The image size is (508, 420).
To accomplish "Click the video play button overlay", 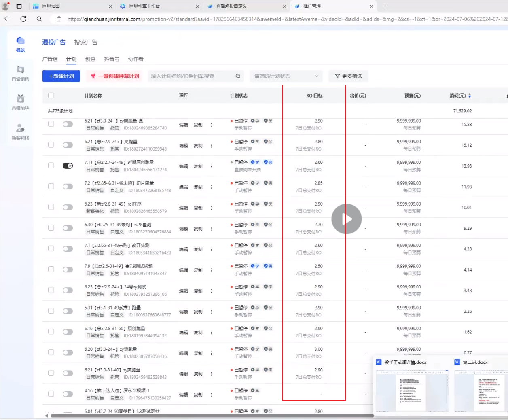I will pos(347,219).
